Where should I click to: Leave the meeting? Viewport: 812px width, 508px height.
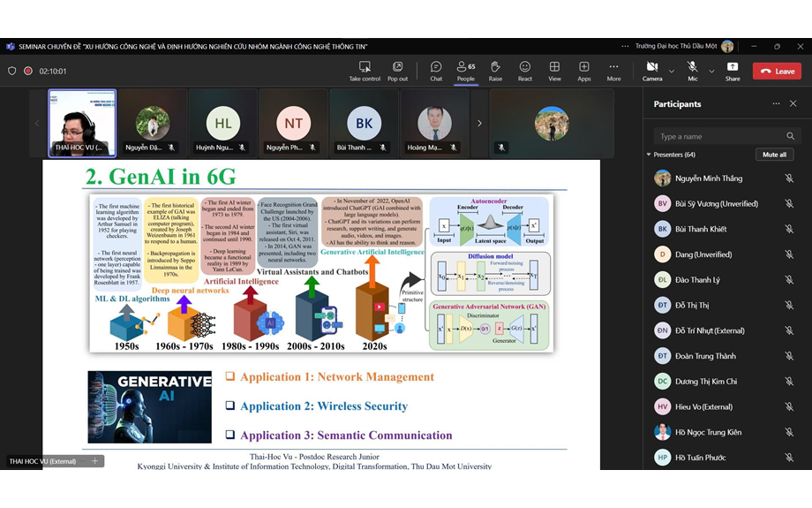pos(777,71)
